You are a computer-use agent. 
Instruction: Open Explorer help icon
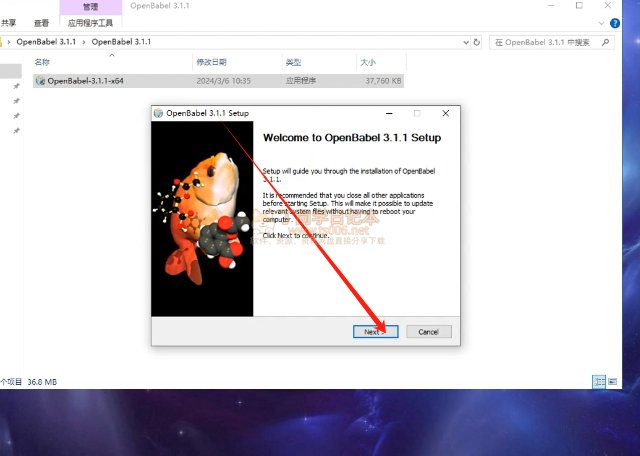[615, 23]
